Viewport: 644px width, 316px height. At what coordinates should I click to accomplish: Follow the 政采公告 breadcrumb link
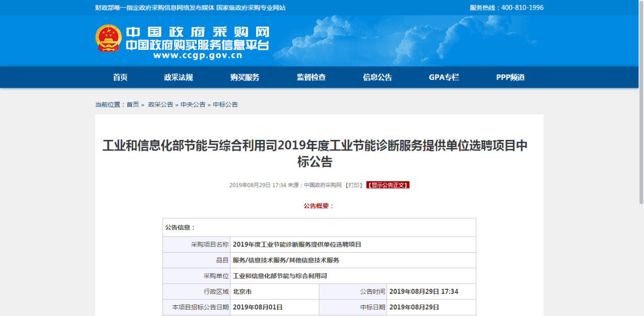tap(160, 105)
